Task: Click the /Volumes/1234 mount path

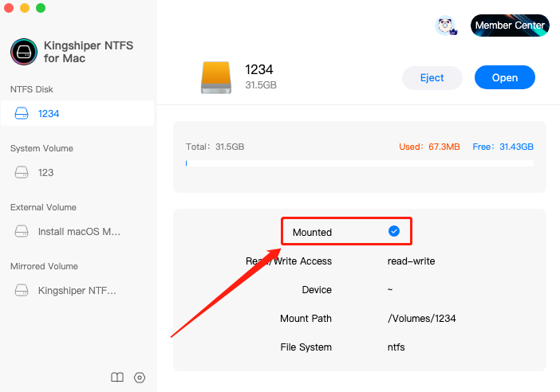Action: pyautogui.click(x=422, y=318)
